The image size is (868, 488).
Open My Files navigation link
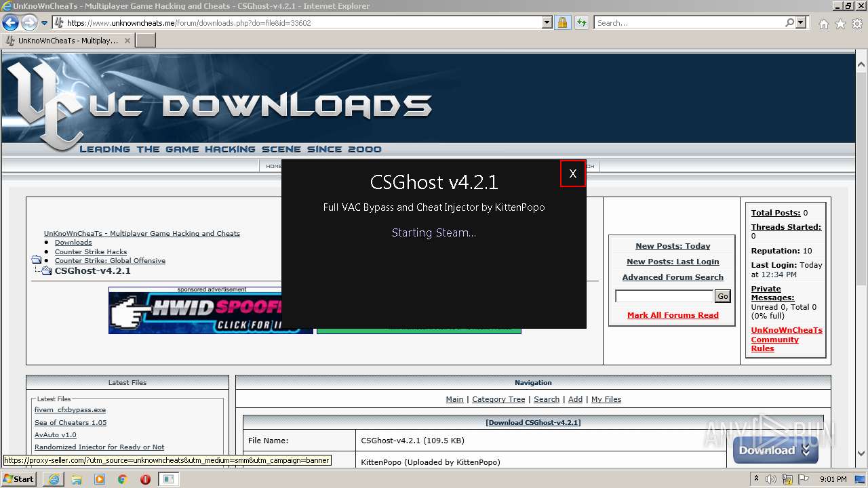click(x=606, y=399)
